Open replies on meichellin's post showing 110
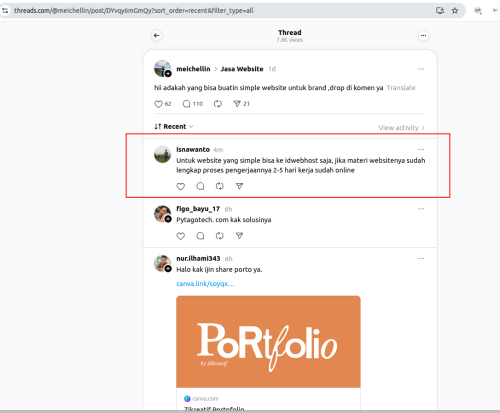The image size is (500, 413). tap(193, 104)
